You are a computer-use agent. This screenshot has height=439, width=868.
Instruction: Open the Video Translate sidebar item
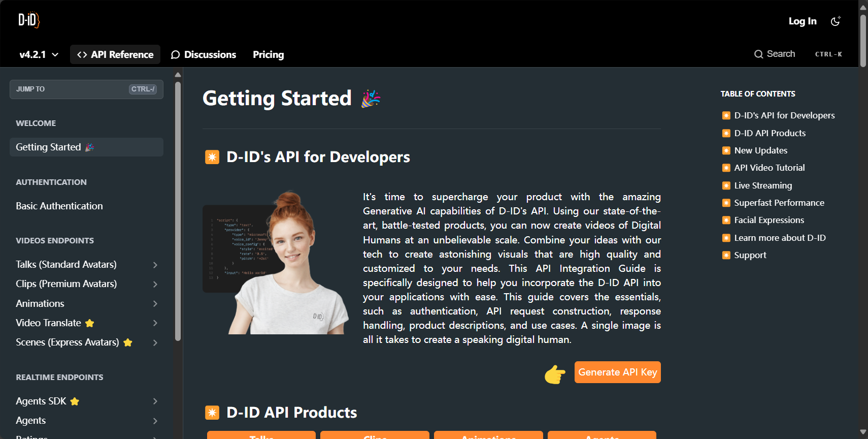[x=48, y=323]
